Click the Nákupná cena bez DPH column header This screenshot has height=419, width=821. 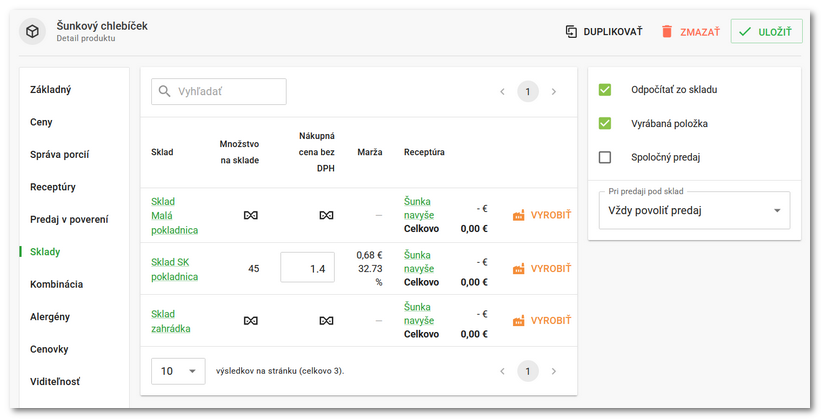click(x=317, y=152)
